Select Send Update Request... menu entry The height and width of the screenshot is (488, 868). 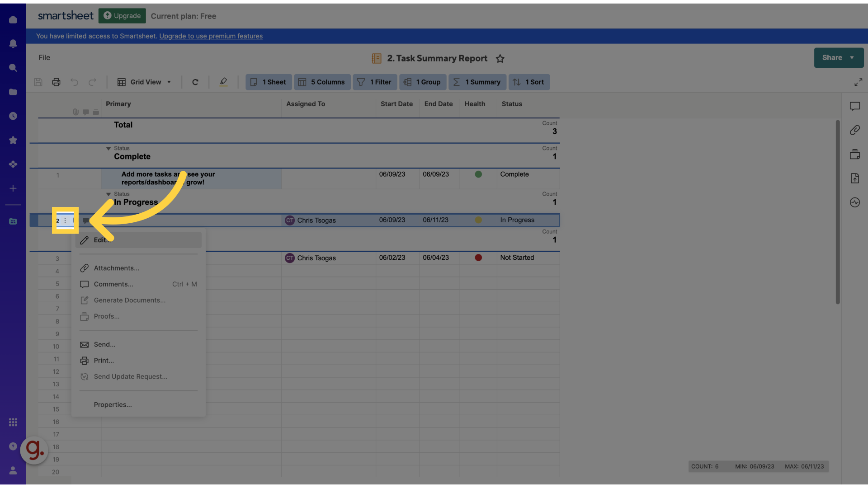[x=138, y=376]
